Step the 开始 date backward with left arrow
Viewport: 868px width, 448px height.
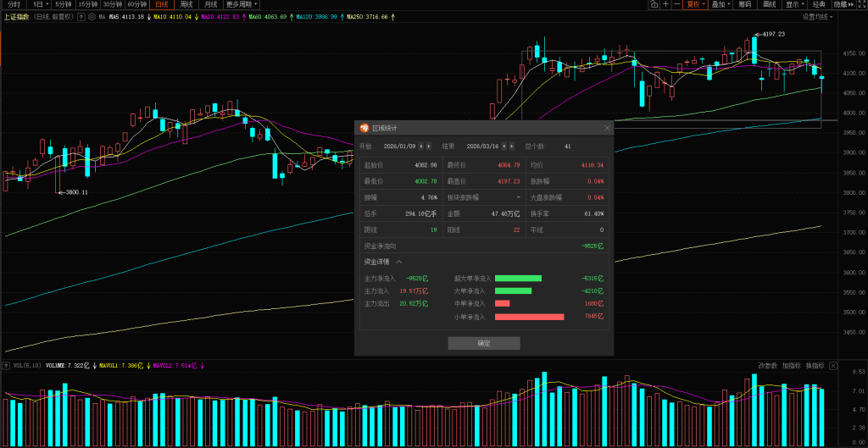click(x=421, y=146)
